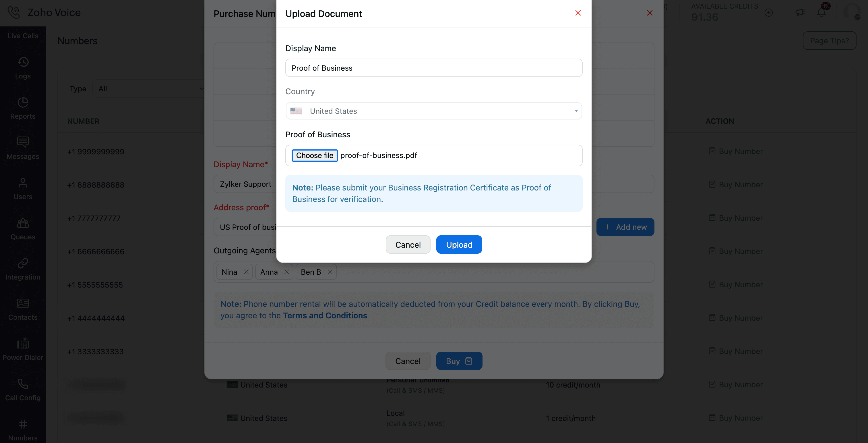868x443 pixels.
Task: Click the notifications bell icon
Action: click(x=821, y=13)
